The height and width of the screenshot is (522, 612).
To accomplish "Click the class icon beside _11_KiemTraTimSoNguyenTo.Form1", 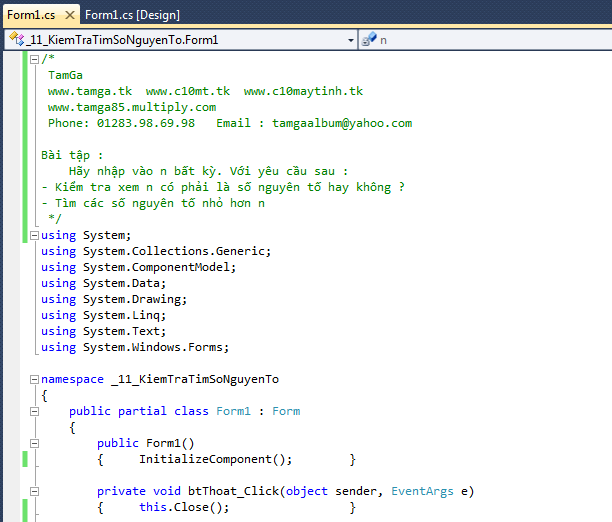I will pos(16,39).
